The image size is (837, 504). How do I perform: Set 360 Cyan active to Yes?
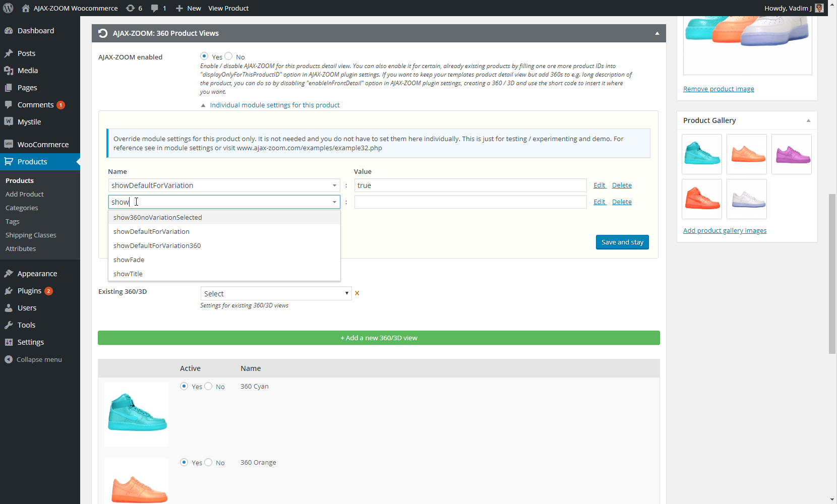184,386
